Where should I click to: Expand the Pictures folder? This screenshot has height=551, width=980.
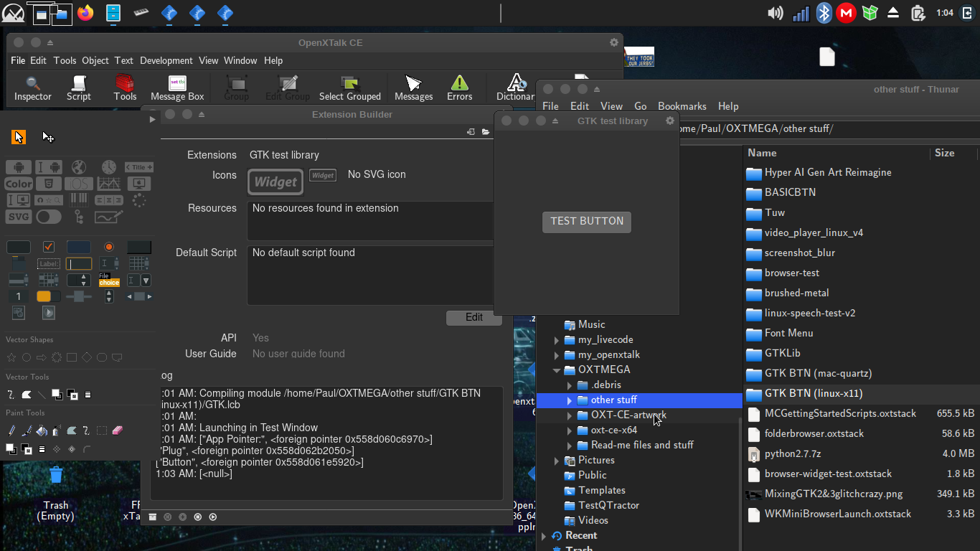pyautogui.click(x=556, y=461)
